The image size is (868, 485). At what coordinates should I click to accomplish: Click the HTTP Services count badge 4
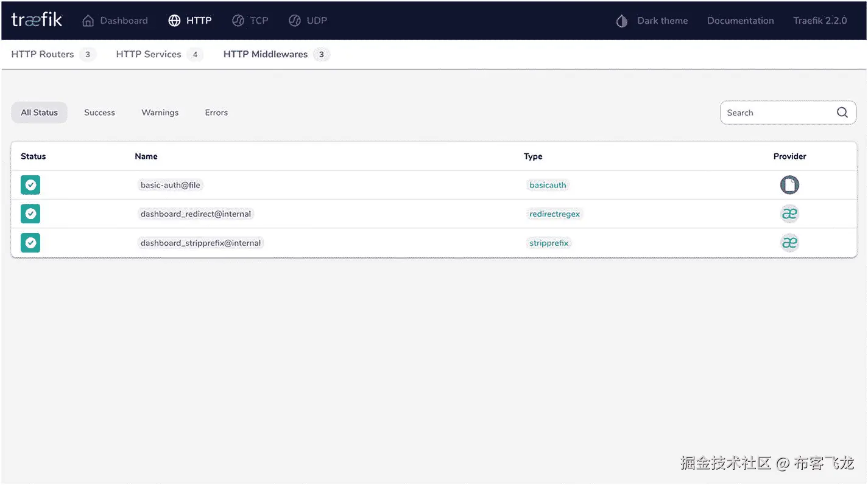click(195, 54)
